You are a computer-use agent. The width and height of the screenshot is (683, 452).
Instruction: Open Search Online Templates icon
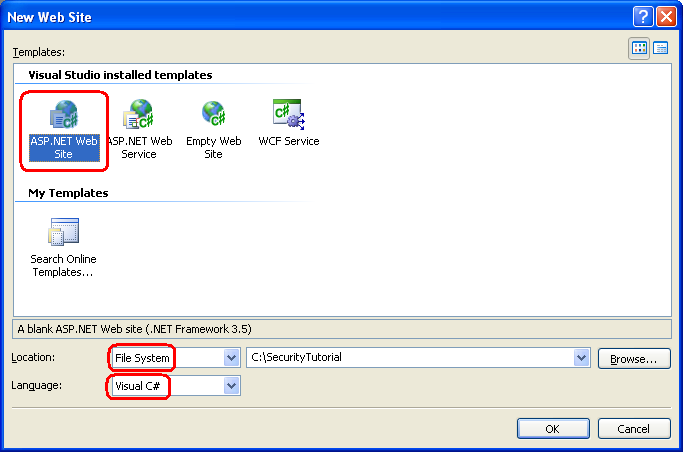tap(64, 231)
